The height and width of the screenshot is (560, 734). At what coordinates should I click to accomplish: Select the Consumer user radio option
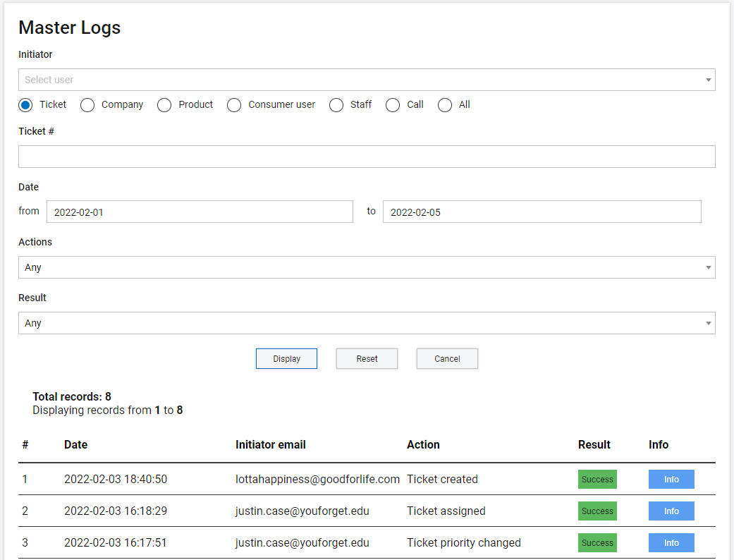coord(234,105)
